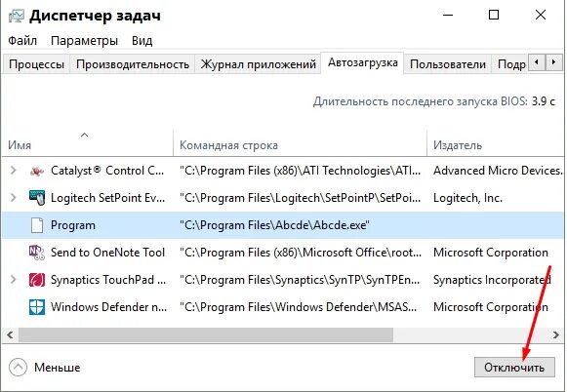Viewport: 567px width, 392px height.
Task: Close the Диспетчер задач window
Action: click(541, 16)
